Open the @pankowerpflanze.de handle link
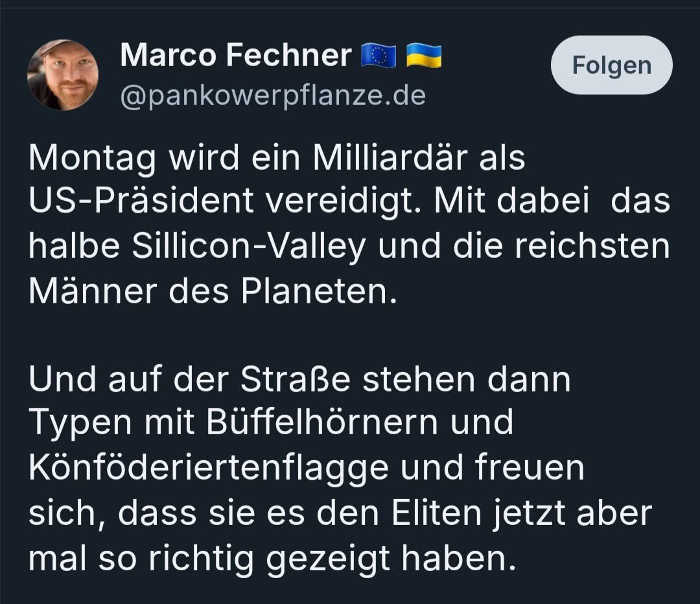The image size is (700, 604). 273,96
